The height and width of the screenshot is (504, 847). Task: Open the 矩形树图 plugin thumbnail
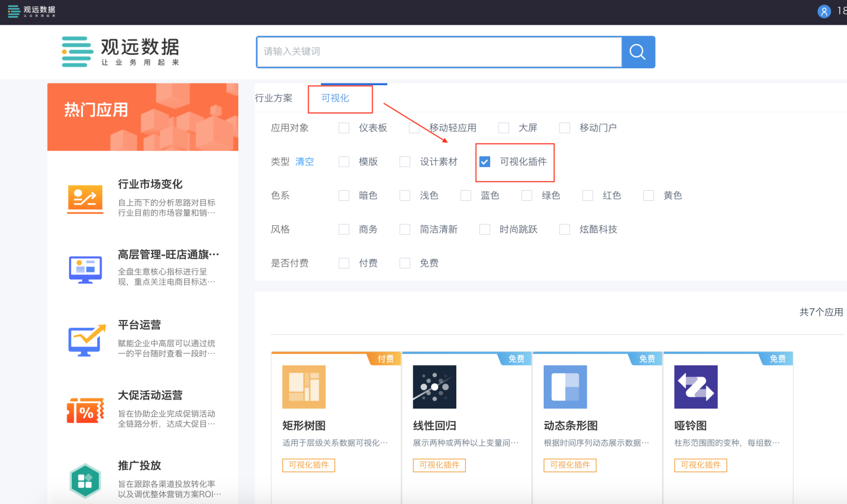click(x=304, y=387)
